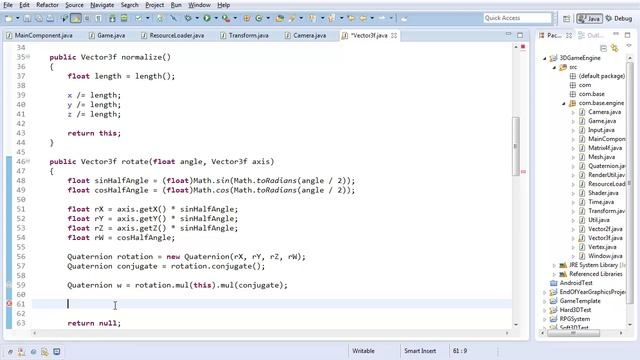Open the Window menu
640x360 pixels.
click(x=199, y=5)
